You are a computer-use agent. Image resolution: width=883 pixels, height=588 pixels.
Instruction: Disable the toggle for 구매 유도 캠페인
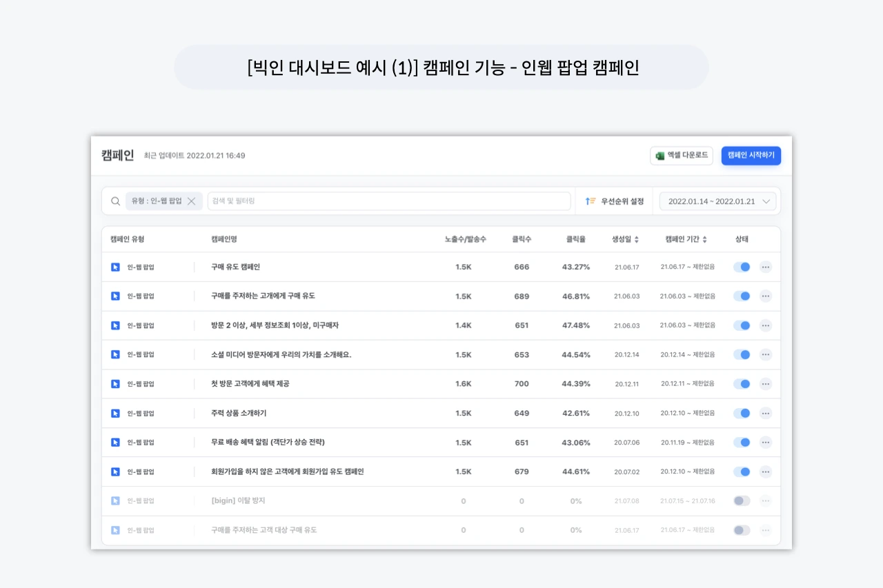click(742, 267)
